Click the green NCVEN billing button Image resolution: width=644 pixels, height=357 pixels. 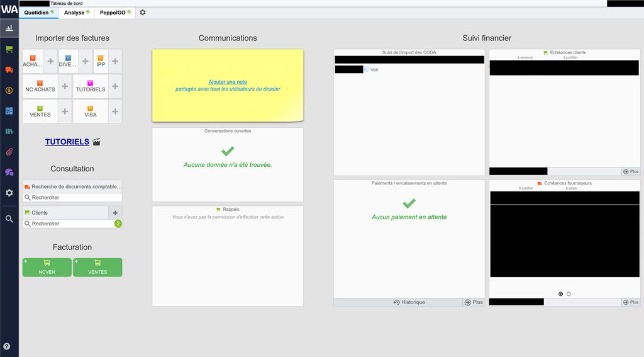pyautogui.click(x=47, y=268)
